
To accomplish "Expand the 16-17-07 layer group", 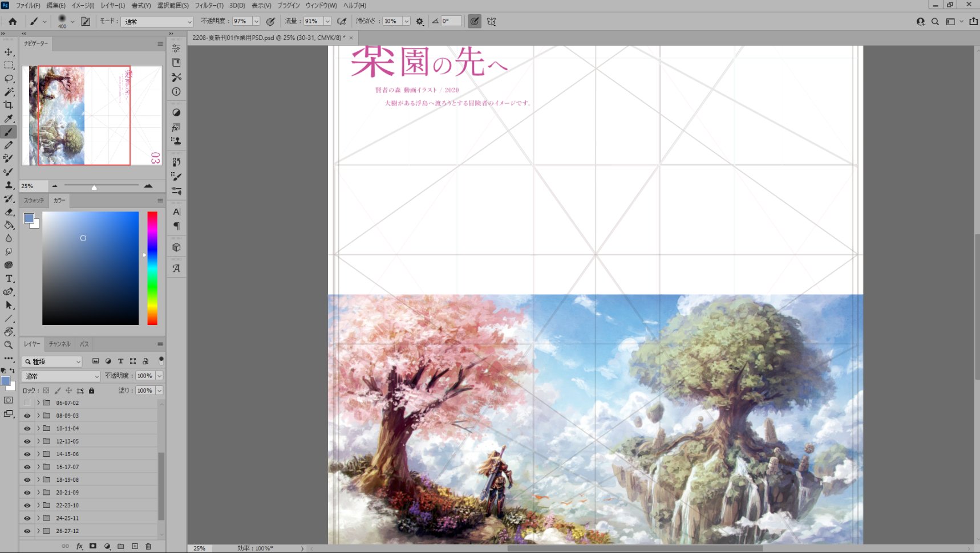I will (38, 467).
